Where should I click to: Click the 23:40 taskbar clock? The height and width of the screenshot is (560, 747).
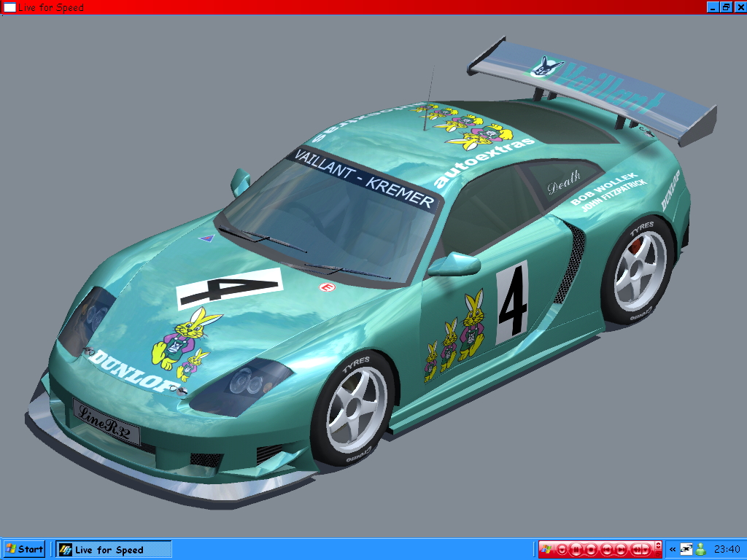coord(727,550)
